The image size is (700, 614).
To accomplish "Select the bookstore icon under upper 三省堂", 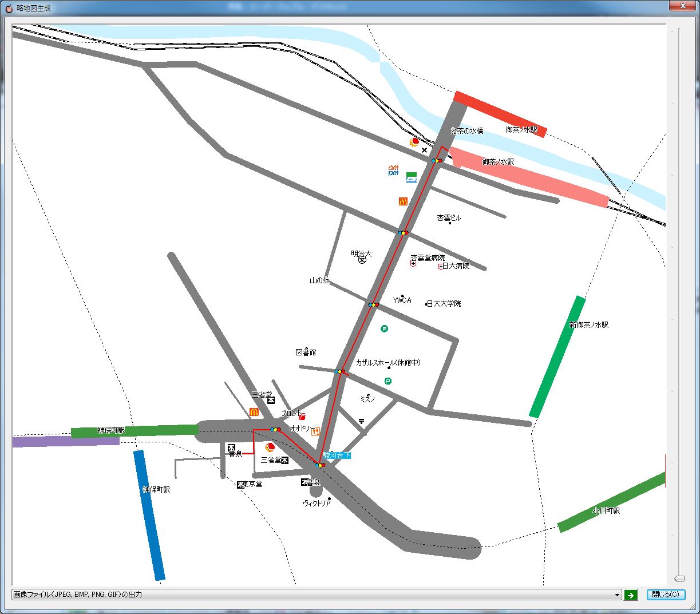I will coord(271,401).
